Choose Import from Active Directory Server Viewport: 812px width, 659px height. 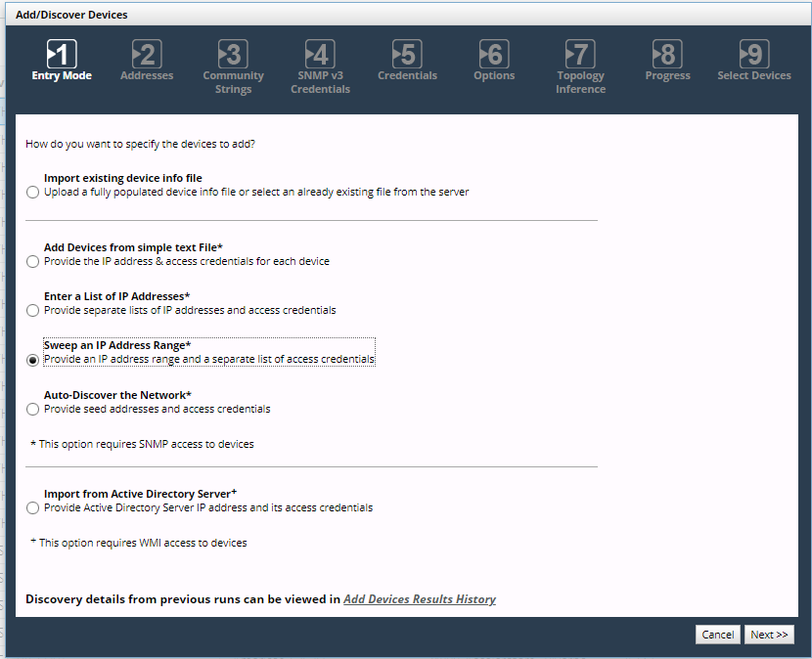33,508
